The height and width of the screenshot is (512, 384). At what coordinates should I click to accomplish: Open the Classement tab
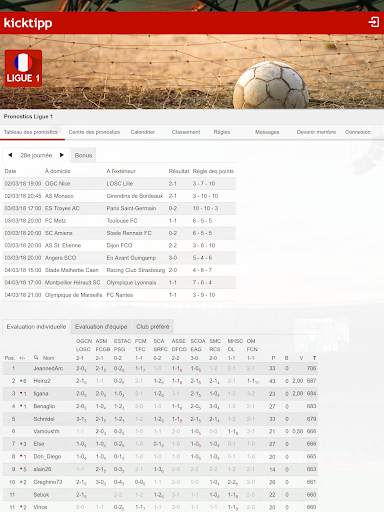[x=186, y=132]
